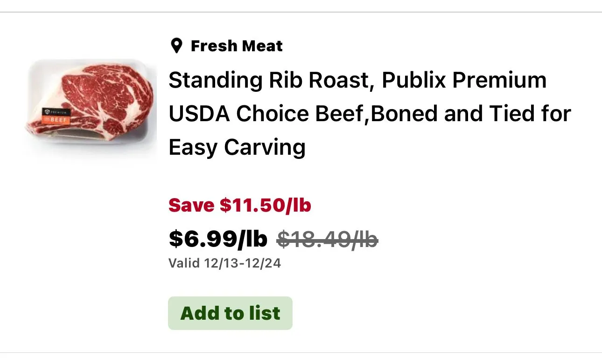Click the black Premium logo on package

point(56,112)
